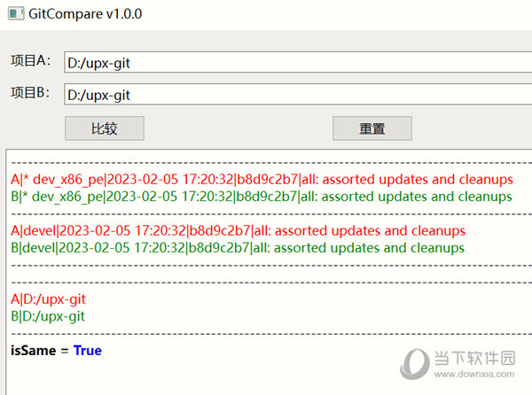The image size is (532, 395).
Task: Click the blue True result value
Action: [x=88, y=351]
